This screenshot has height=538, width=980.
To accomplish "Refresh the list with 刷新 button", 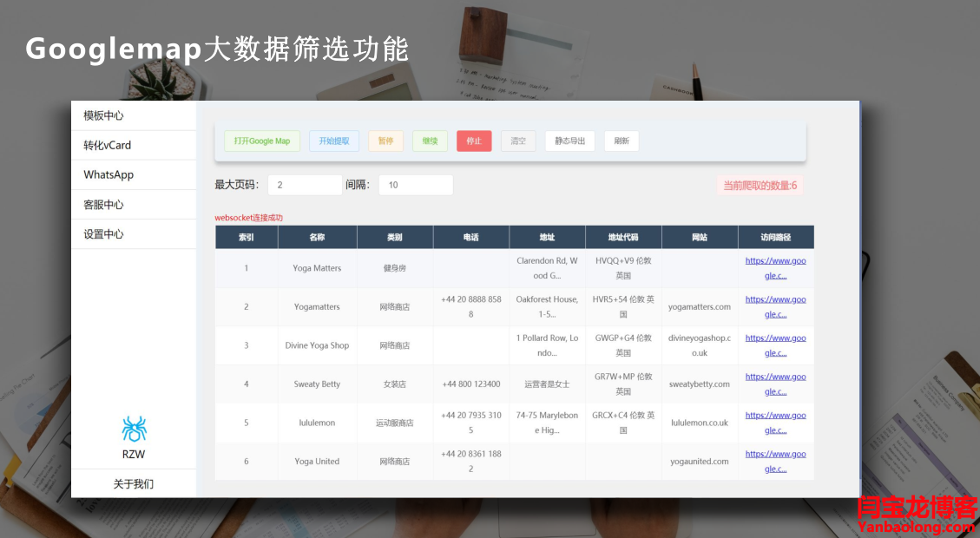I will tap(622, 141).
